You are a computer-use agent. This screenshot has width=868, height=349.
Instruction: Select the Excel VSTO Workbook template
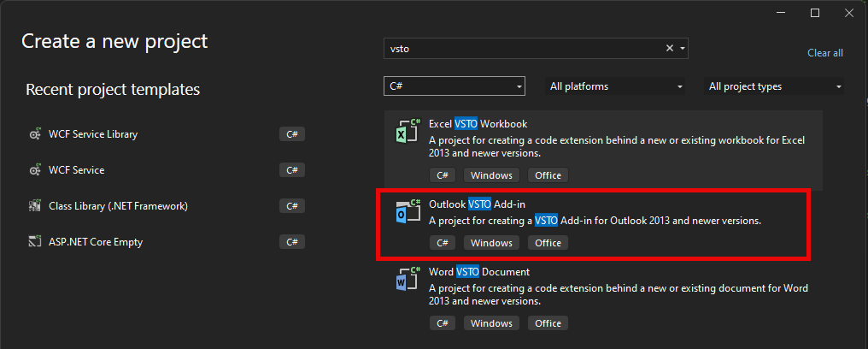(x=603, y=151)
